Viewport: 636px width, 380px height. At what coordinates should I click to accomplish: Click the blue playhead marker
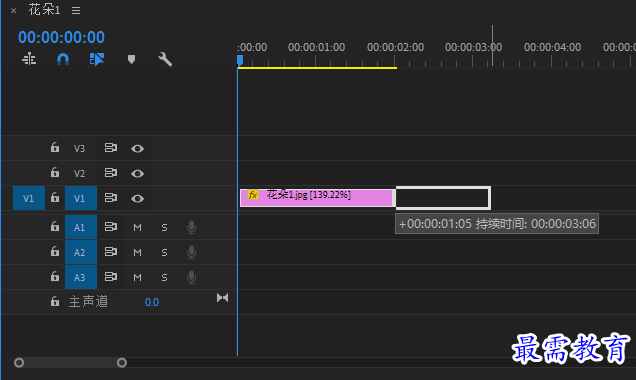tap(240, 60)
